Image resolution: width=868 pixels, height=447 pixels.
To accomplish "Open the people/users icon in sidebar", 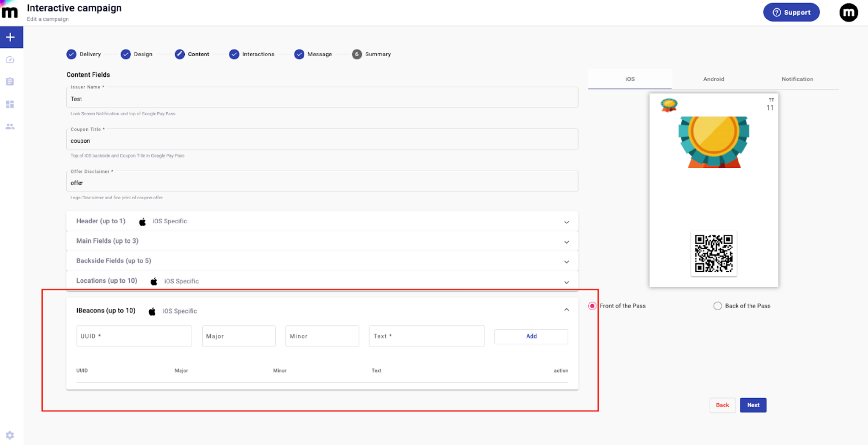I will click(10, 127).
